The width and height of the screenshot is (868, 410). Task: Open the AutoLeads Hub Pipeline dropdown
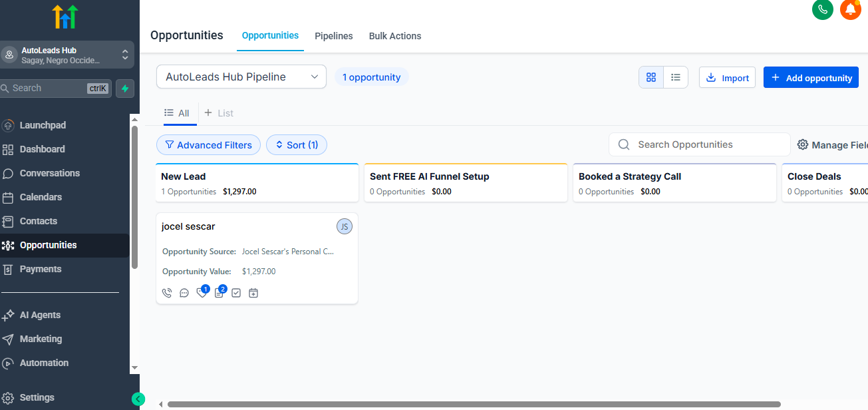point(241,77)
